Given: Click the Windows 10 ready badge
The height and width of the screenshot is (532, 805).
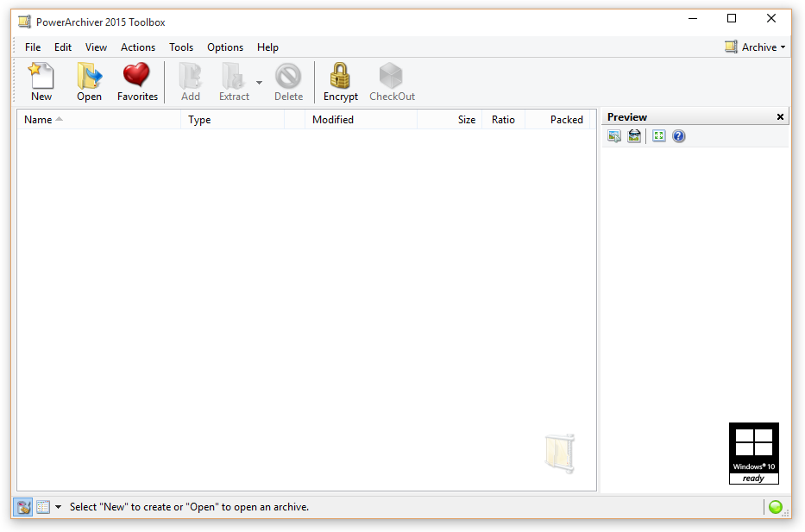Looking at the screenshot, I should [753, 454].
